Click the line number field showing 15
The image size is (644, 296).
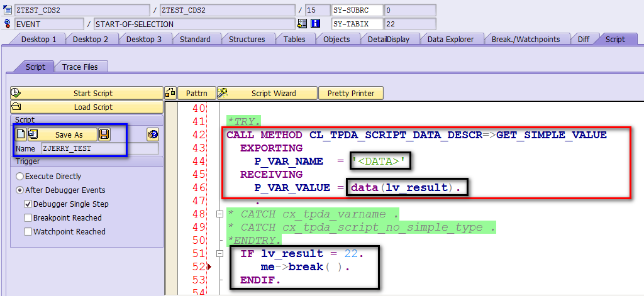[x=318, y=10]
